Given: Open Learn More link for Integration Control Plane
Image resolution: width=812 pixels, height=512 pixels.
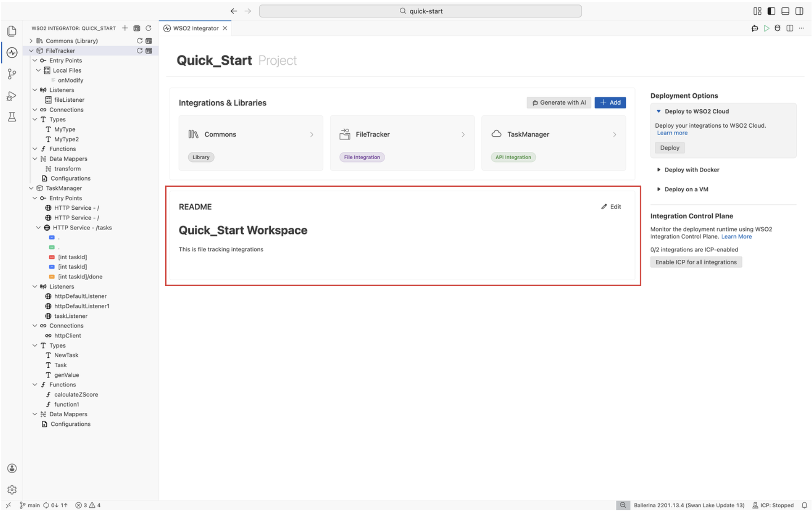Looking at the screenshot, I should click(x=736, y=237).
